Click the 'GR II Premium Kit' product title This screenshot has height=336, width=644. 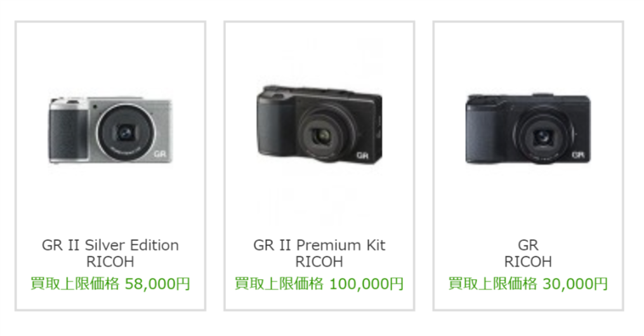319,245
